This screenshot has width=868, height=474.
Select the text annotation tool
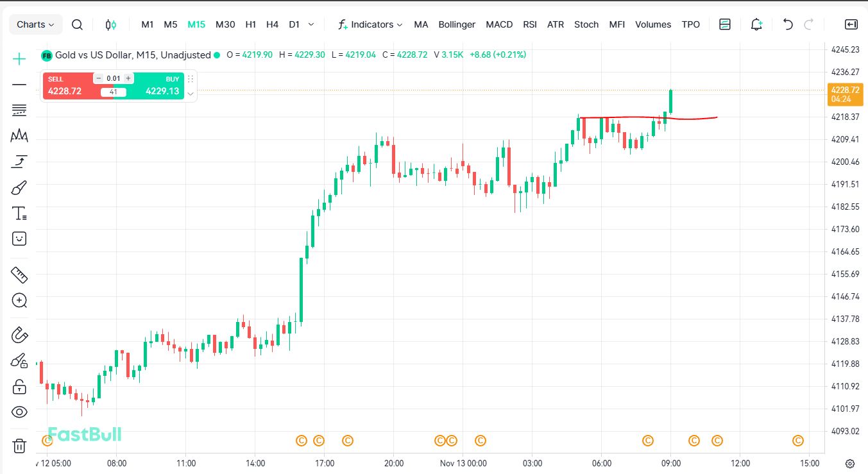point(19,214)
